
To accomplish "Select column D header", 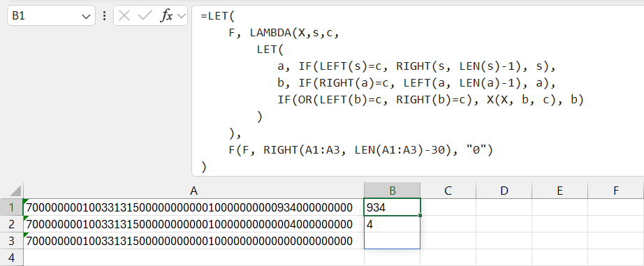I will coord(504,191).
